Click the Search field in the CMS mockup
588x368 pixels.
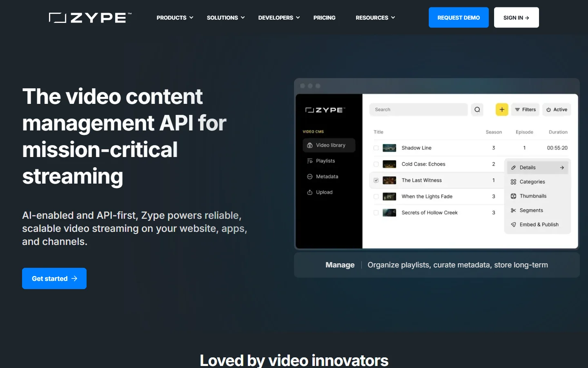(419, 110)
